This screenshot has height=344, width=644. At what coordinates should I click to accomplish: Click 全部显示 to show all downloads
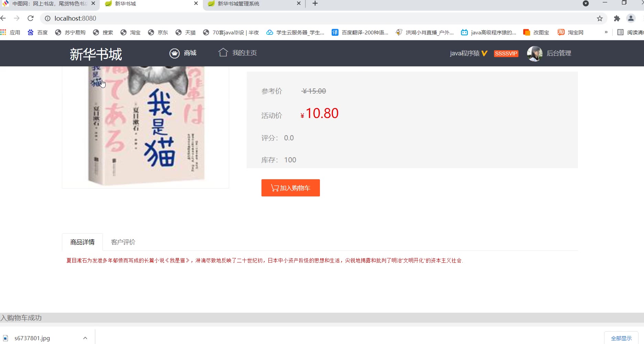click(621, 338)
